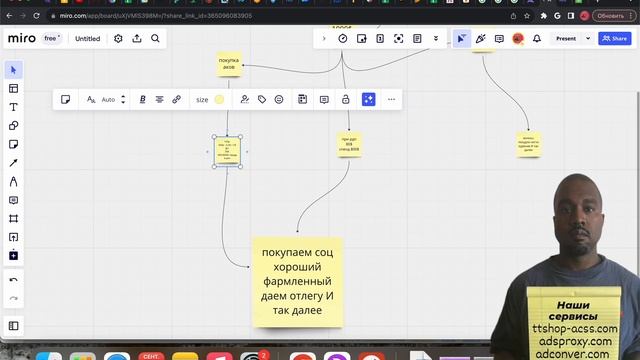This screenshot has width=640, height=360.
Task: Select the large sticky note 'покупаем соц хороший'
Action: [298, 282]
